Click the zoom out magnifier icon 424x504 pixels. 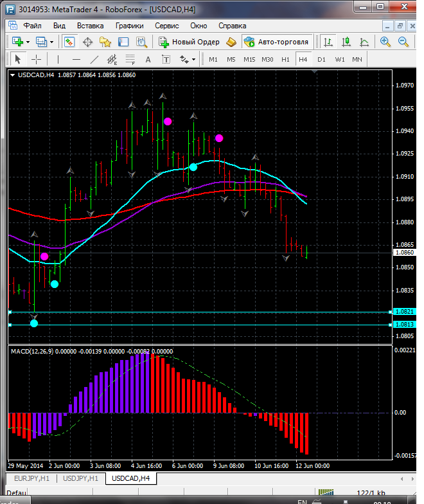[x=403, y=42]
